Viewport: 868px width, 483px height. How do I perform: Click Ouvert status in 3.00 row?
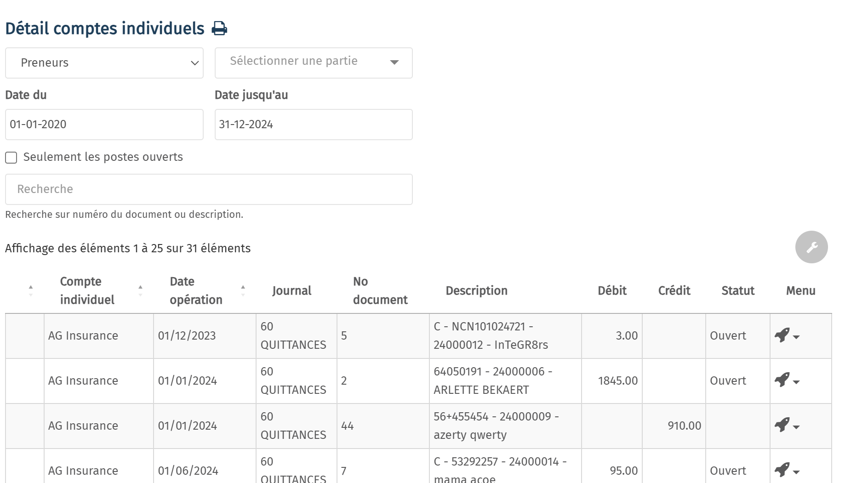(x=728, y=336)
